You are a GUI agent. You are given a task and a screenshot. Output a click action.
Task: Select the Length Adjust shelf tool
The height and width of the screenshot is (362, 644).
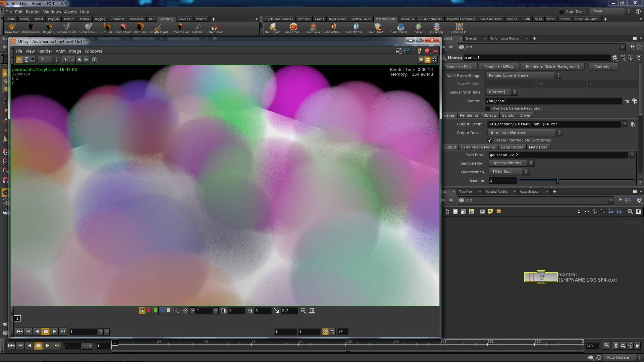[159, 28]
